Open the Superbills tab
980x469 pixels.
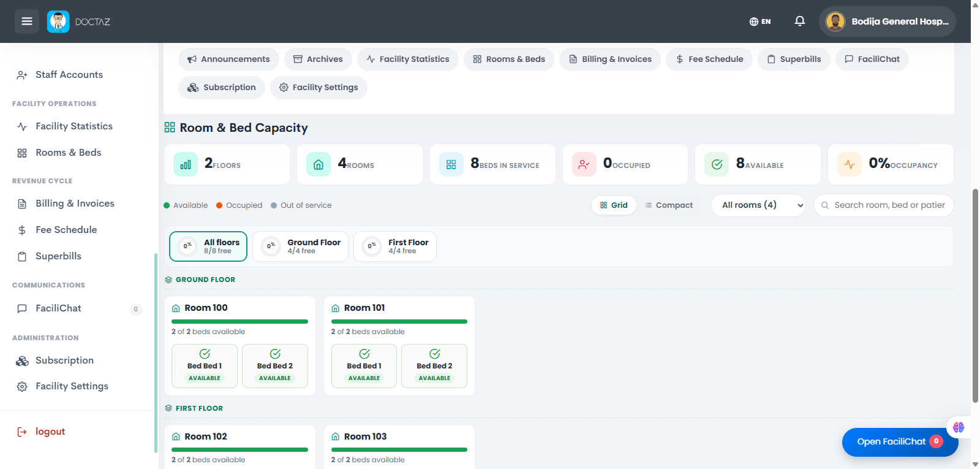point(794,59)
